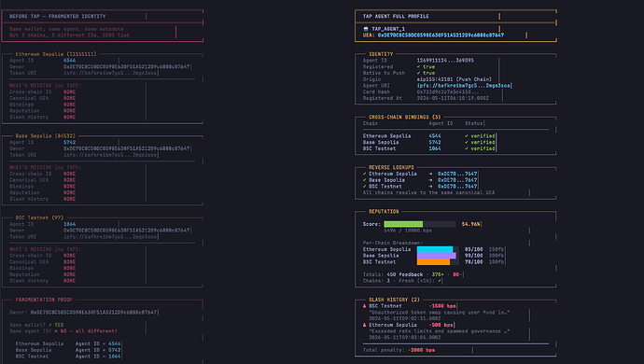Image resolution: width=644 pixels, height=364 pixels.
Task: Click the warning triangle for Ethereum Sepolia slash
Action: (364, 325)
